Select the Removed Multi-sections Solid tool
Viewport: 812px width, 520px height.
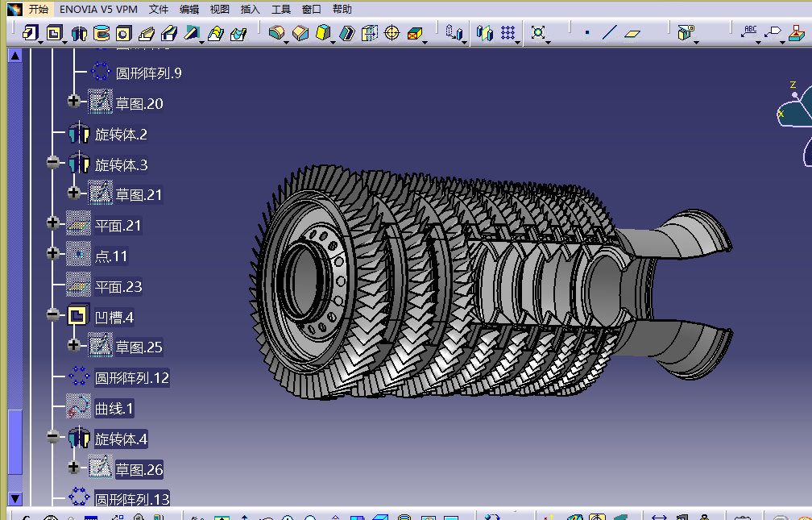pos(238,33)
